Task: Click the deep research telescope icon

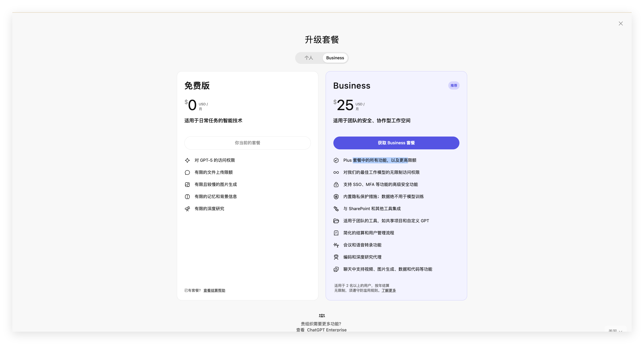Action: coord(187,209)
